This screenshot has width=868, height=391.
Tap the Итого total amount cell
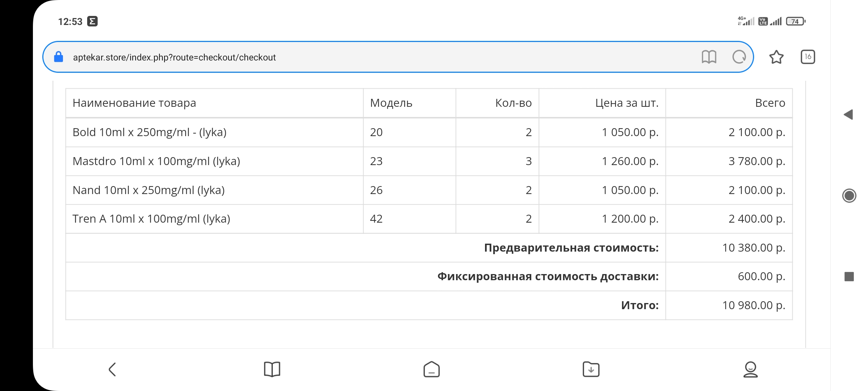point(754,305)
